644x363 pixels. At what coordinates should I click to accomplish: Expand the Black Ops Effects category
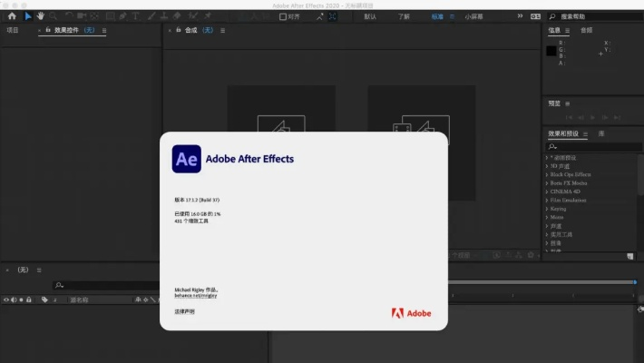(x=571, y=174)
